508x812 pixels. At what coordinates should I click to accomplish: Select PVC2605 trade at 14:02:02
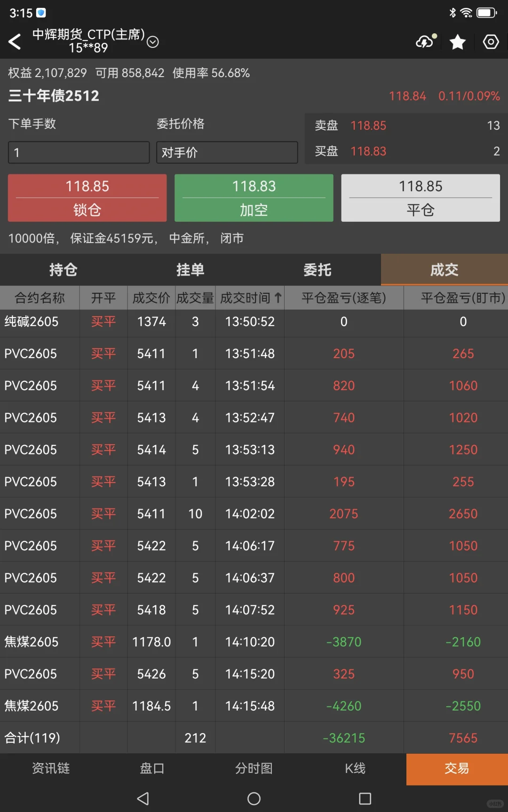(x=254, y=514)
